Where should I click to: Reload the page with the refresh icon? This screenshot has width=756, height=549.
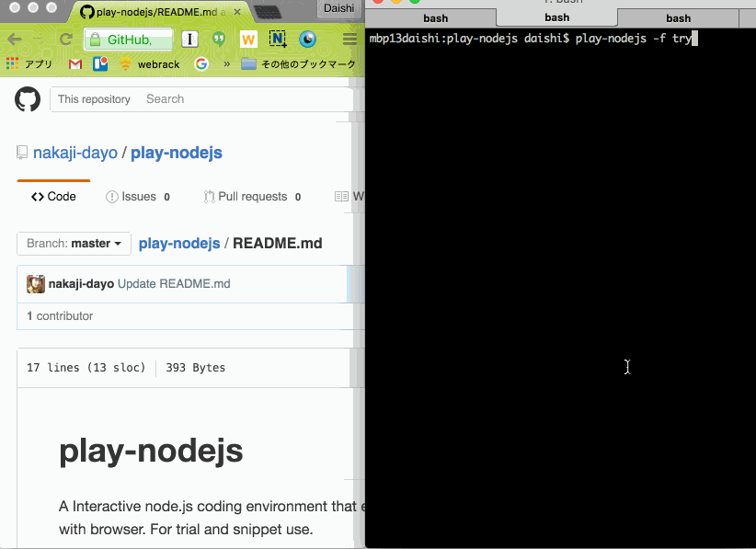pyautogui.click(x=66, y=40)
